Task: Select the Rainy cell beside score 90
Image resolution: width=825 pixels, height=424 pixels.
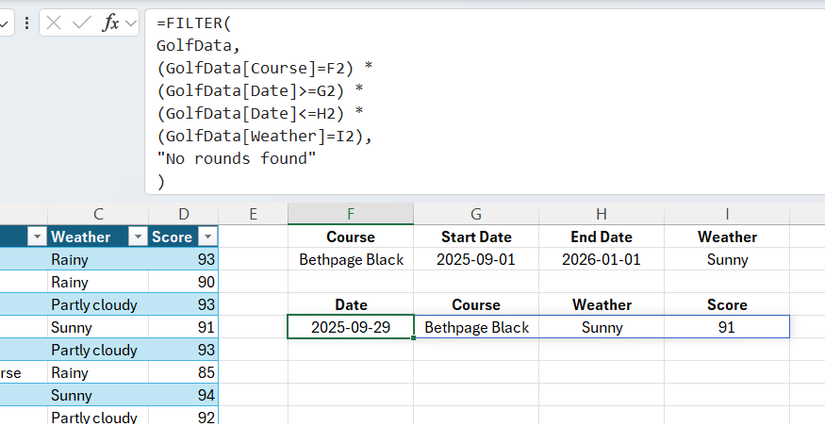Action: click(x=98, y=282)
